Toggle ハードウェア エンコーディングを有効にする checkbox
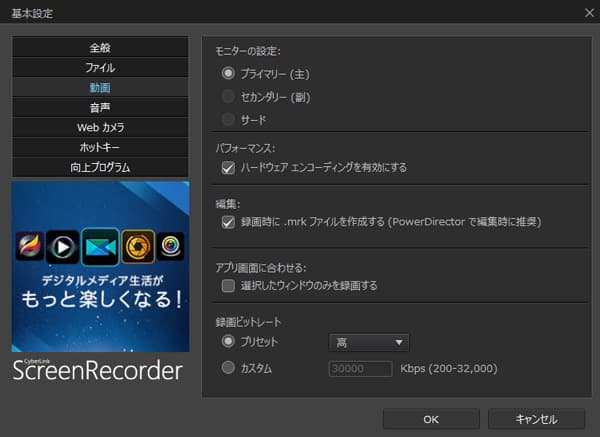 (x=228, y=168)
